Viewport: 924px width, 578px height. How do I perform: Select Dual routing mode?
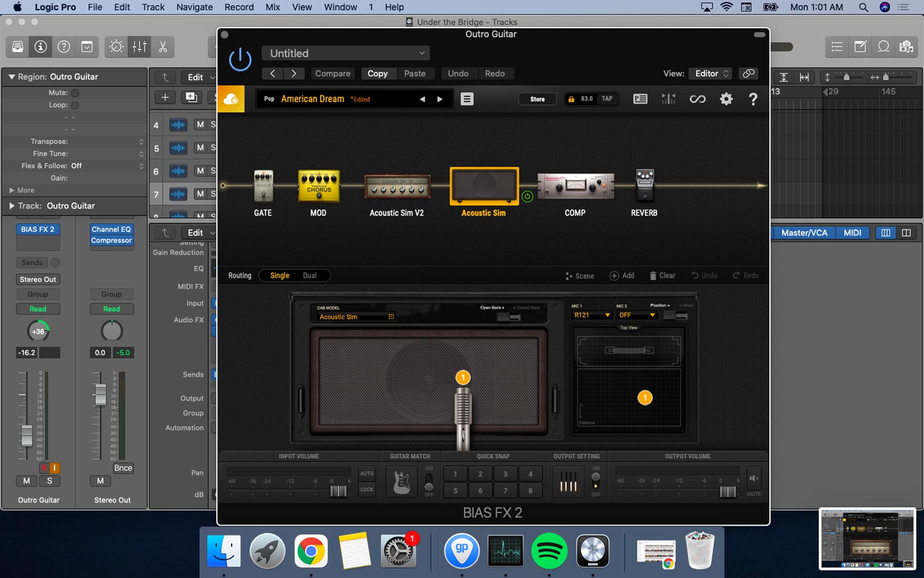pyautogui.click(x=310, y=276)
